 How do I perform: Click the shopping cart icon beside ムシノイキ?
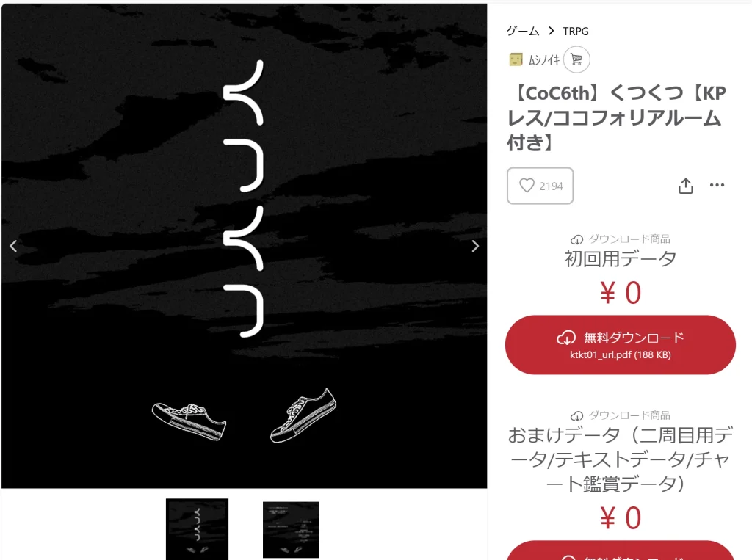click(x=576, y=59)
